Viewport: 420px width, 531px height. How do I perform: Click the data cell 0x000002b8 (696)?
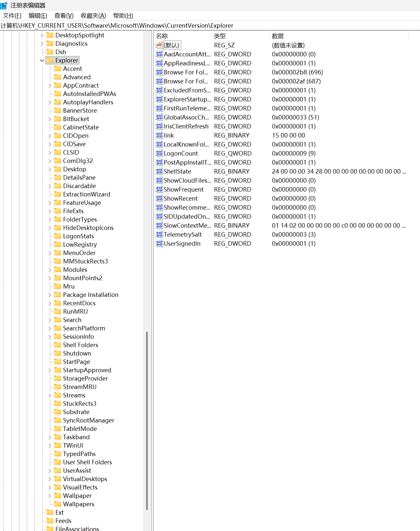[x=297, y=72]
